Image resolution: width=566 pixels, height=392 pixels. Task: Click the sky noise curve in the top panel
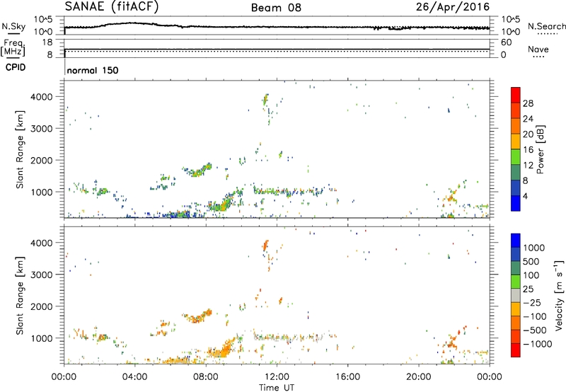[277, 27]
